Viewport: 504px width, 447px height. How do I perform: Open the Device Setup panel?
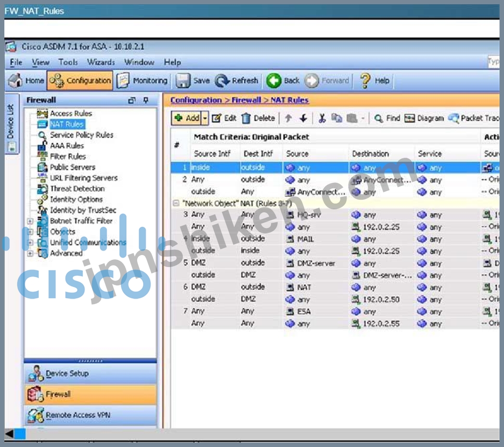[x=90, y=373]
